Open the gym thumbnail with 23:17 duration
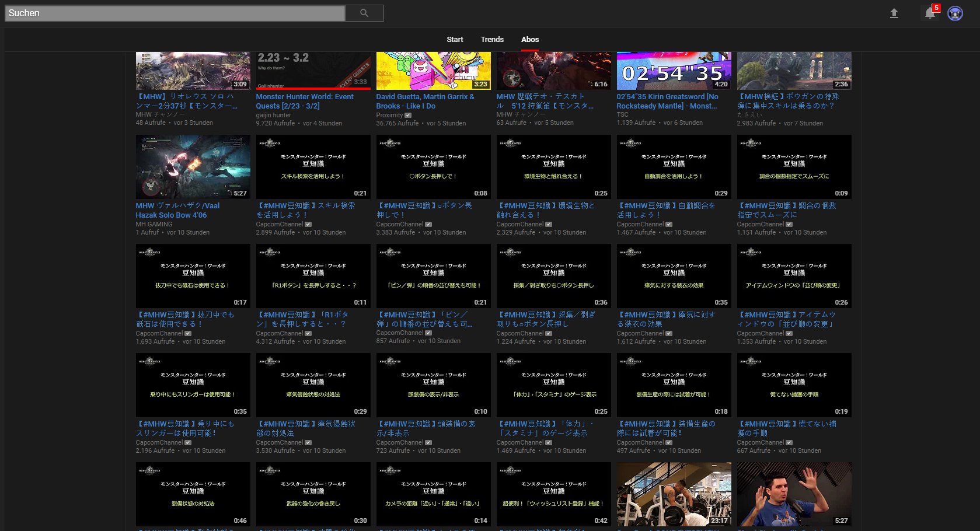This screenshot has height=531, width=980. [674, 494]
